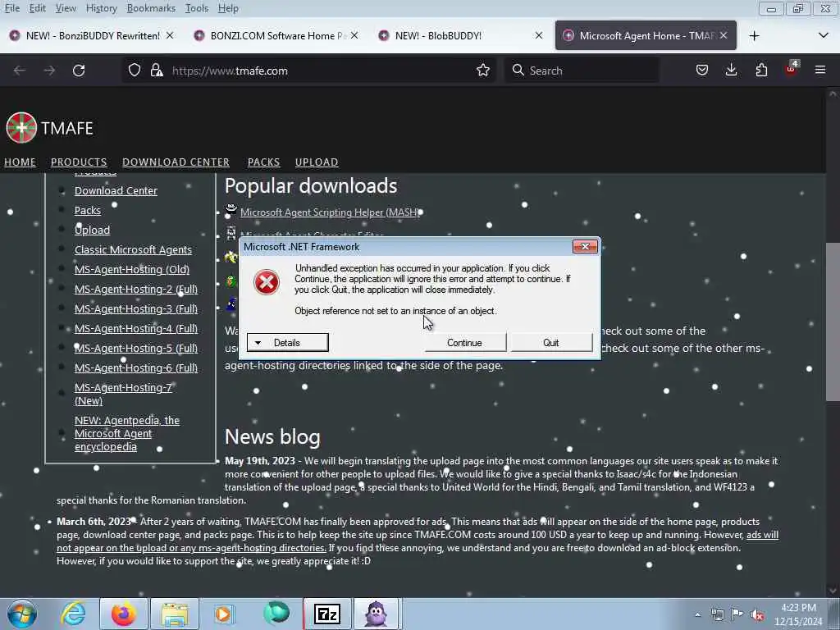Image resolution: width=840 pixels, height=630 pixels.
Task: Click the Download Center sidebar link
Action: [116, 190]
